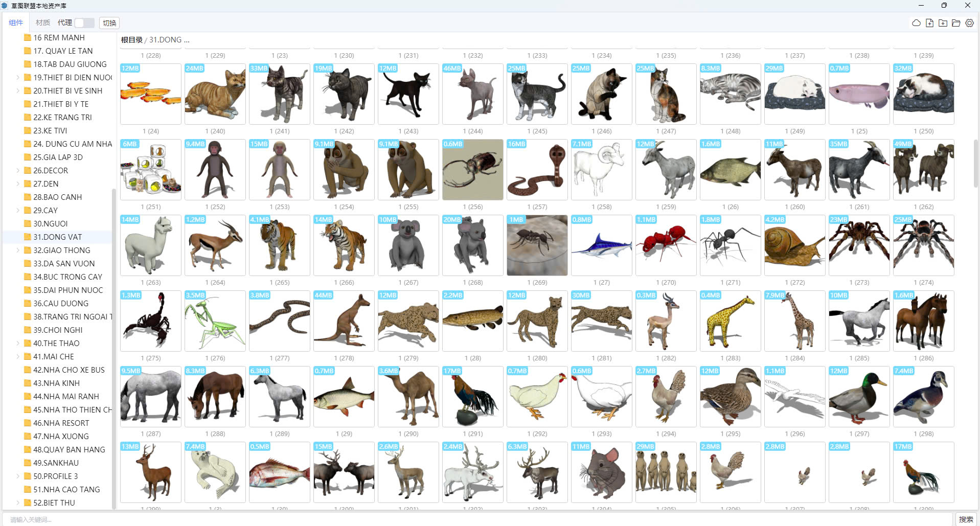Expand the 52.BIET THU folder

point(18,503)
